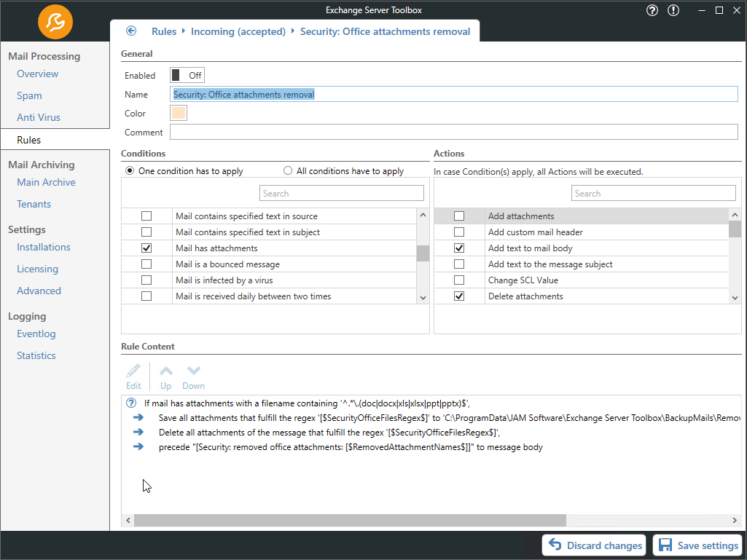Viewport: 747px width, 560px height.
Task: Click the blue help icon beside rule description
Action: [130, 403]
